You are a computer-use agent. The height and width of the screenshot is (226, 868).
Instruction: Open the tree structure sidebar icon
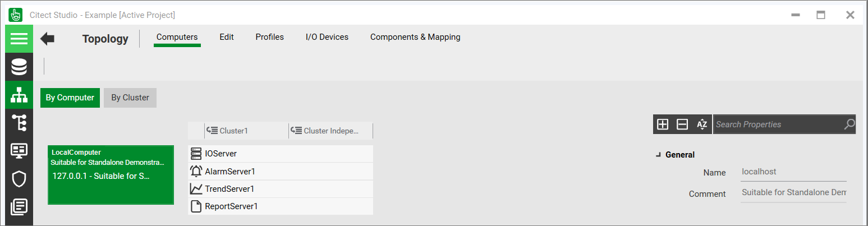[19, 123]
